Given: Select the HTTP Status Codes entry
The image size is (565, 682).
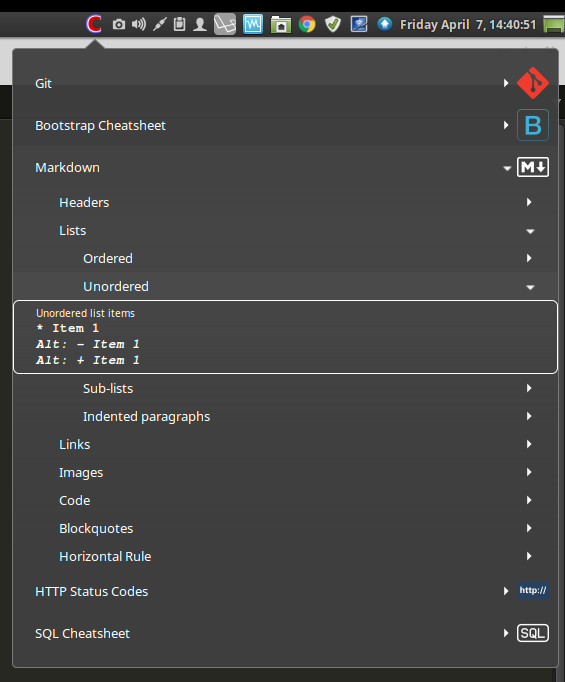Looking at the screenshot, I should (x=285, y=591).
